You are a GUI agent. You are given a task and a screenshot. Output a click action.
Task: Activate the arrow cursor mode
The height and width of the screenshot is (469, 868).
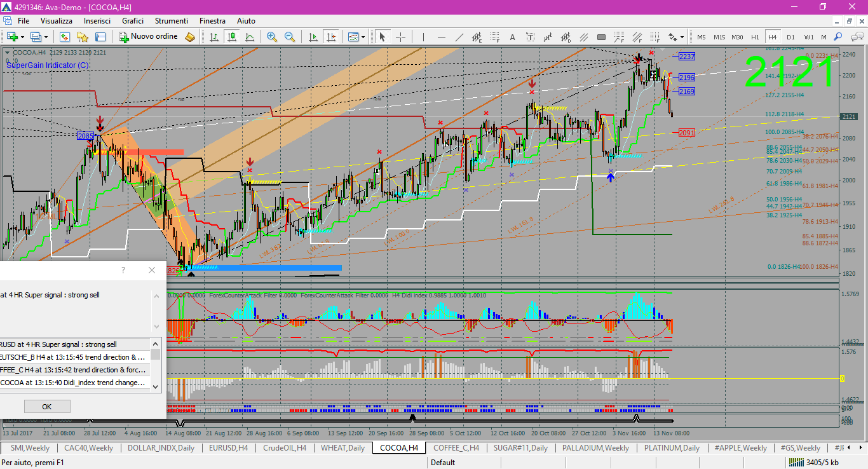tap(383, 37)
